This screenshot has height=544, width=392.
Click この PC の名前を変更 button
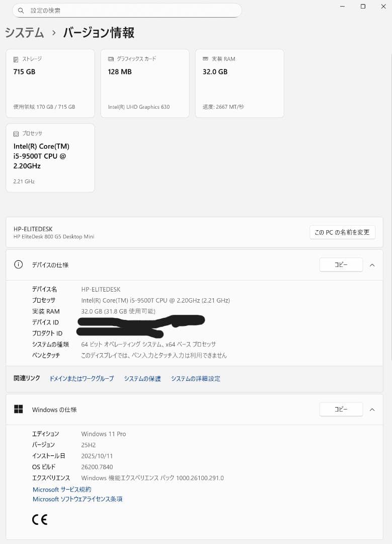342,232
